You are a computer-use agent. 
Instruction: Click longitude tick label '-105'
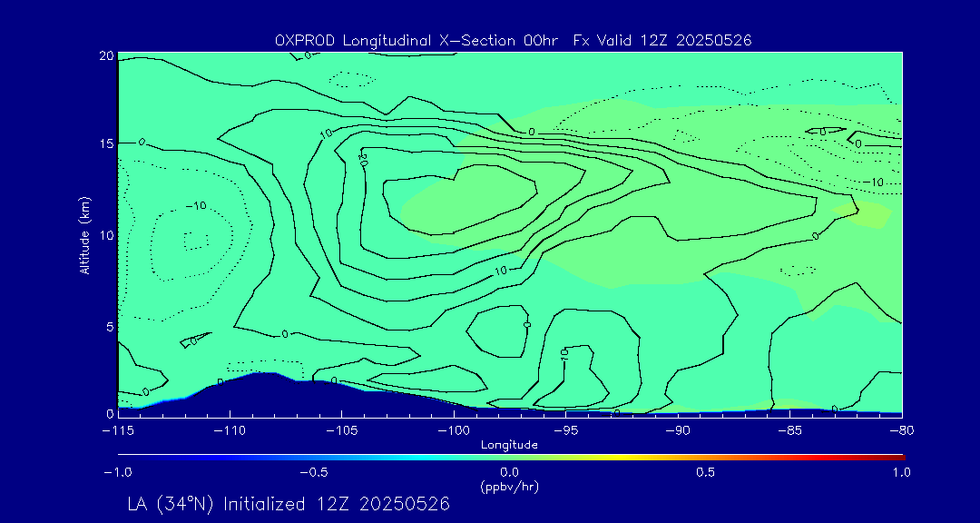point(342,431)
